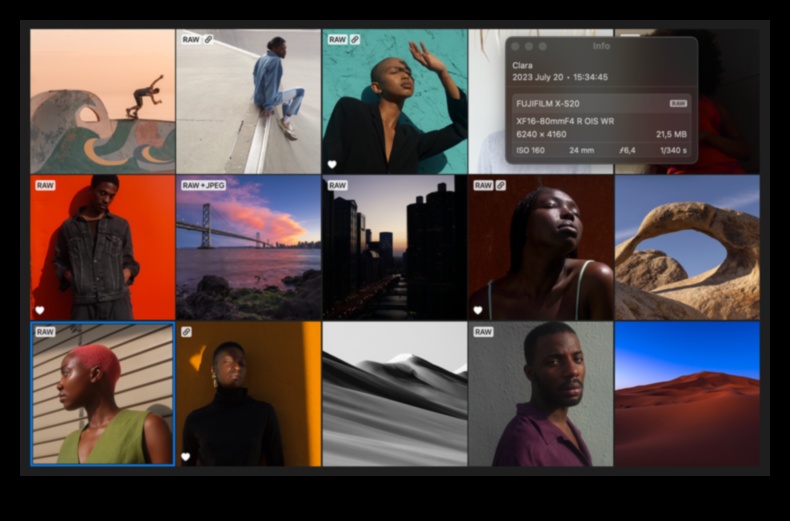The image size is (790, 521).
Task: Select the red desert dune photo
Action: pyautogui.click(x=686, y=393)
